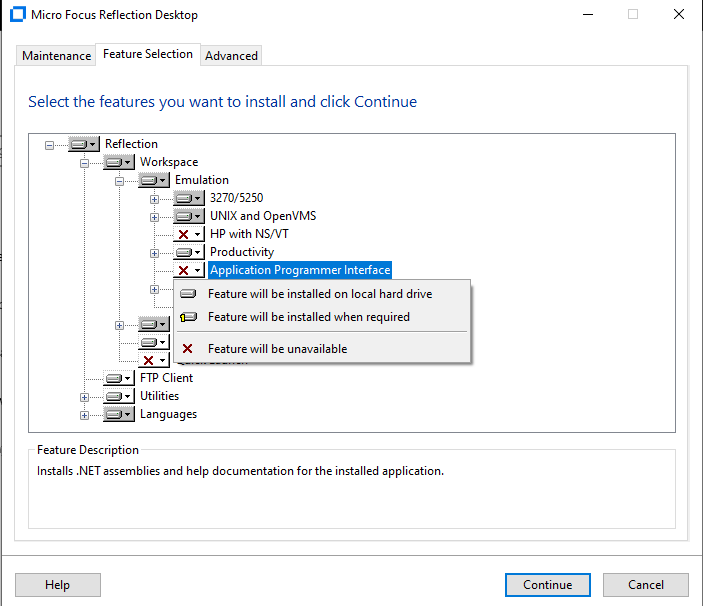Image resolution: width=703 pixels, height=606 pixels.
Task: Click the FTP Client feature drive icon
Action: (118, 378)
